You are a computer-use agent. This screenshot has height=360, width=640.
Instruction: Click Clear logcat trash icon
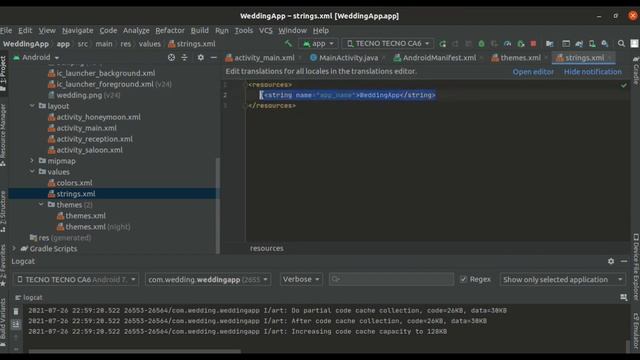pyautogui.click(x=16, y=311)
